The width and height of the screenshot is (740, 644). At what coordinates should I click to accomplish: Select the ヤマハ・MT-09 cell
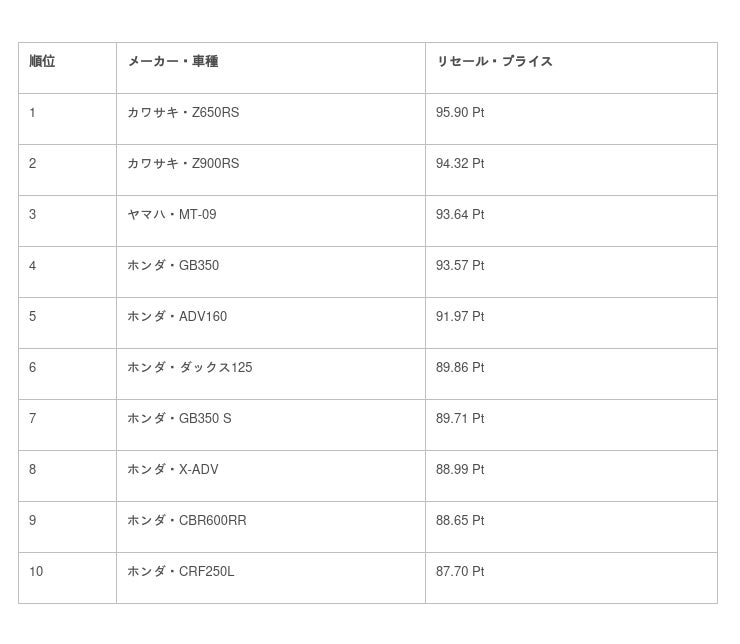tap(172, 215)
